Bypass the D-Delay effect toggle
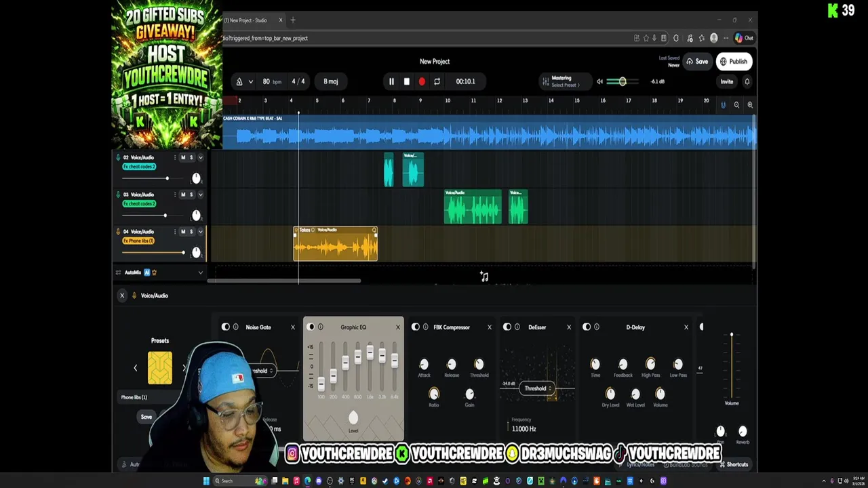 click(x=587, y=327)
